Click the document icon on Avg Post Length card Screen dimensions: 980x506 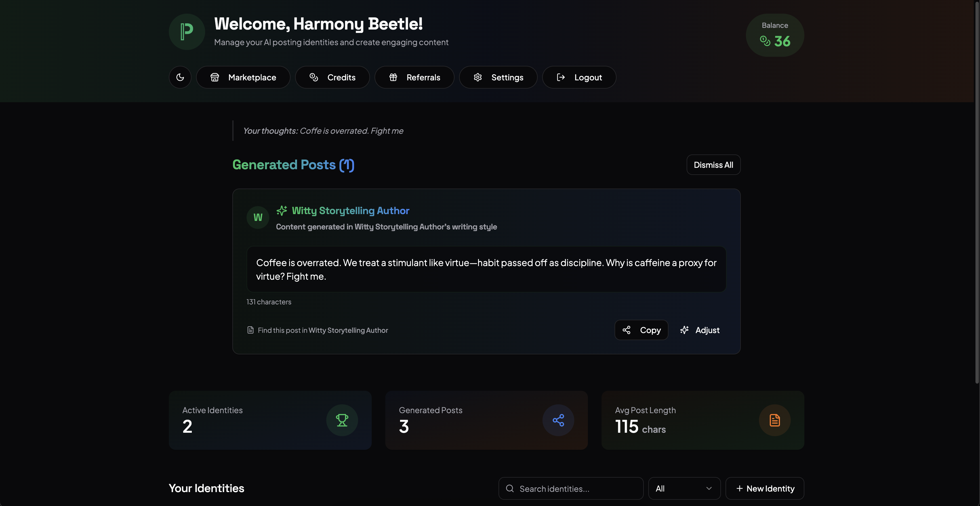(x=775, y=420)
